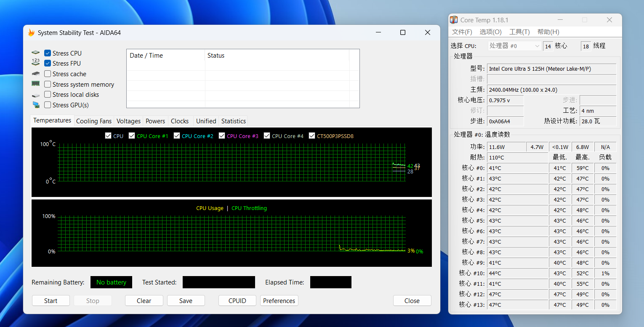Click the core voltage field 0.7975 v
Screen dimensions: 644x327
click(505, 100)
